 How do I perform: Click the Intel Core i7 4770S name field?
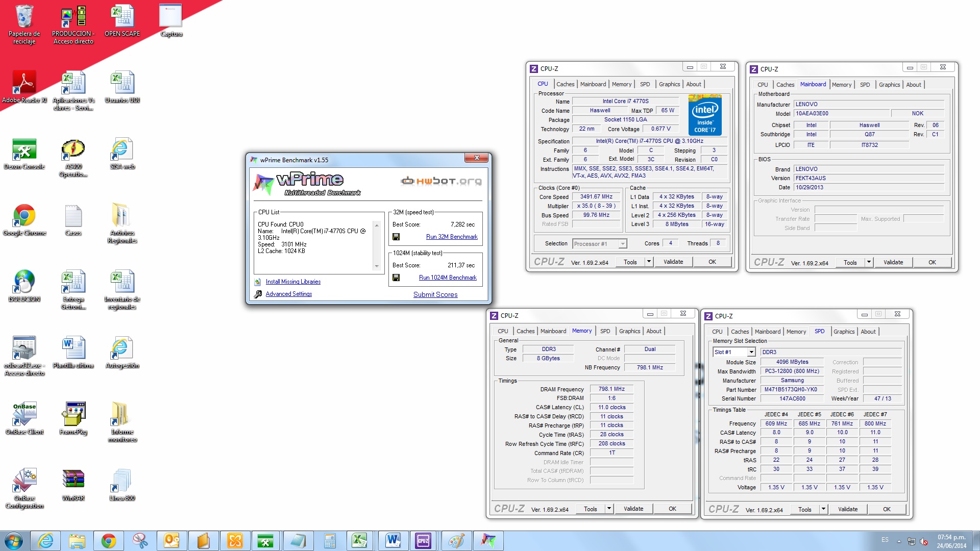(x=625, y=101)
